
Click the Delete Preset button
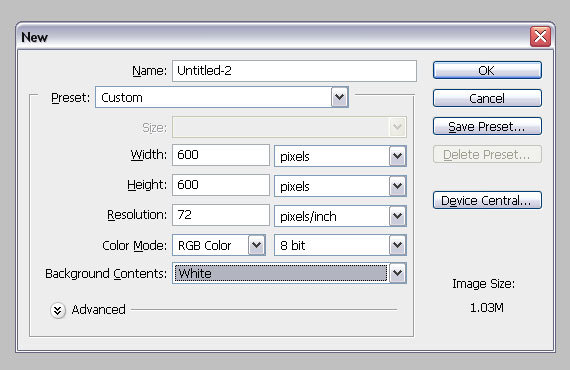(487, 154)
